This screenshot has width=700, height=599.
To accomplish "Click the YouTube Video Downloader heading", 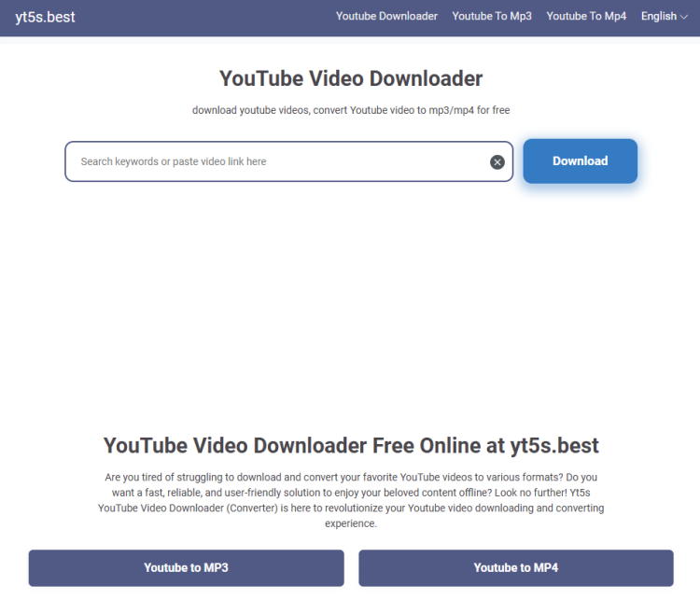I will click(351, 79).
